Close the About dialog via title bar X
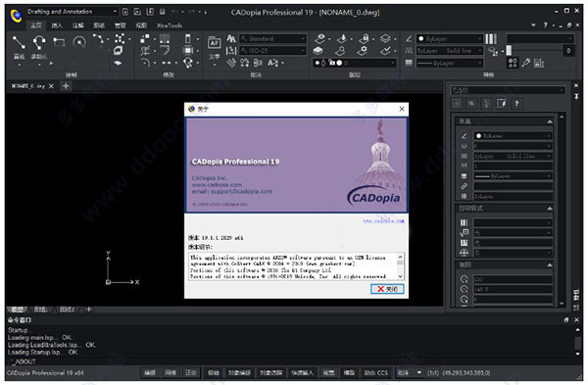588x385 pixels. (x=402, y=109)
